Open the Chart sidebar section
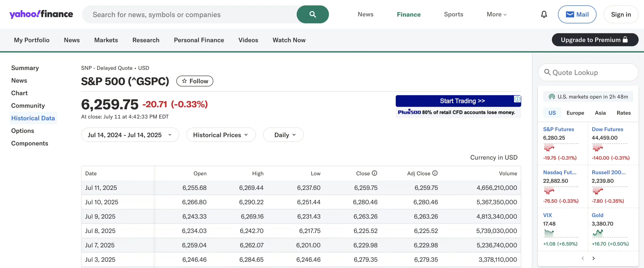Image resolution: width=644 pixels, height=268 pixels. [x=19, y=93]
